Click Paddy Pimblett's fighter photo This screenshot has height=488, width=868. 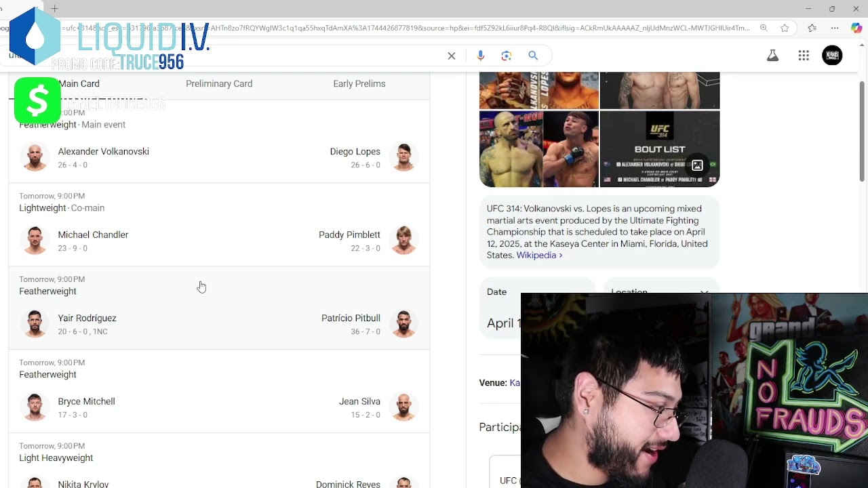[403, 241]
